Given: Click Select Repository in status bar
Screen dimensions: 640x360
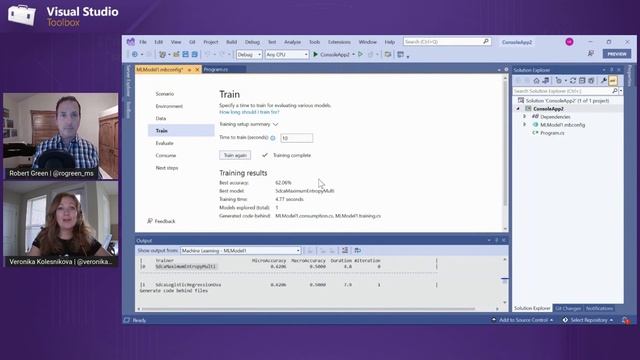Looking at the screenshot, I should click(588, 320).
